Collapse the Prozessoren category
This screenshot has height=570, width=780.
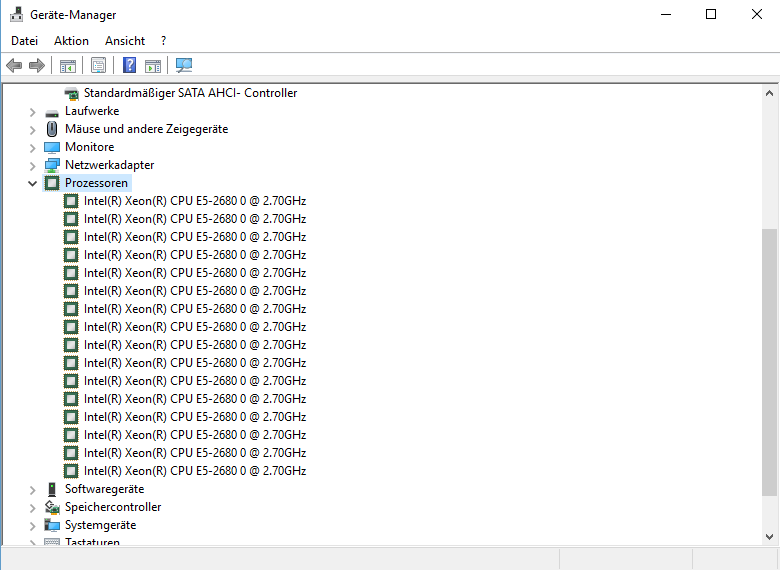(32, 184)
